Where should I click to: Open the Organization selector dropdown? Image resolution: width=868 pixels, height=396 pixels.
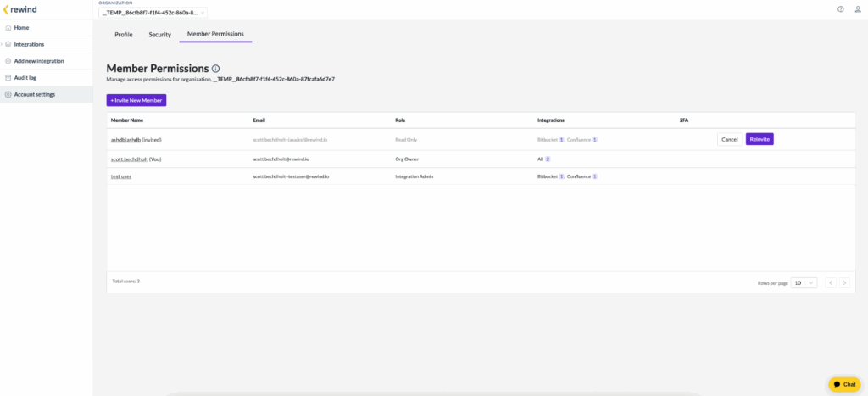pos(153,12)
